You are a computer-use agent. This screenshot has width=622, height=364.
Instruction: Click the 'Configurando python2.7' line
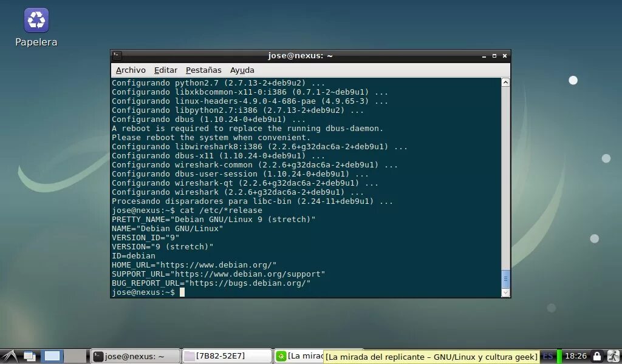[x=218, y=83]
